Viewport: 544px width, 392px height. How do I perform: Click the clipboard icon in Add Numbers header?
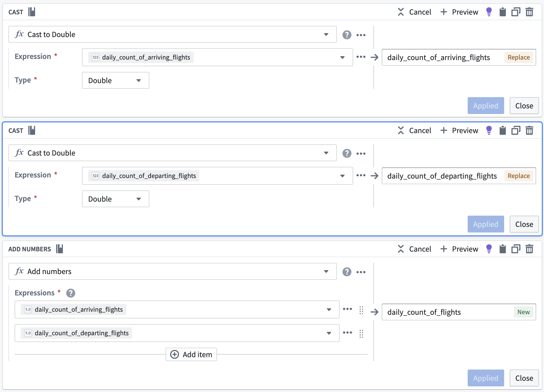point(502,249)
